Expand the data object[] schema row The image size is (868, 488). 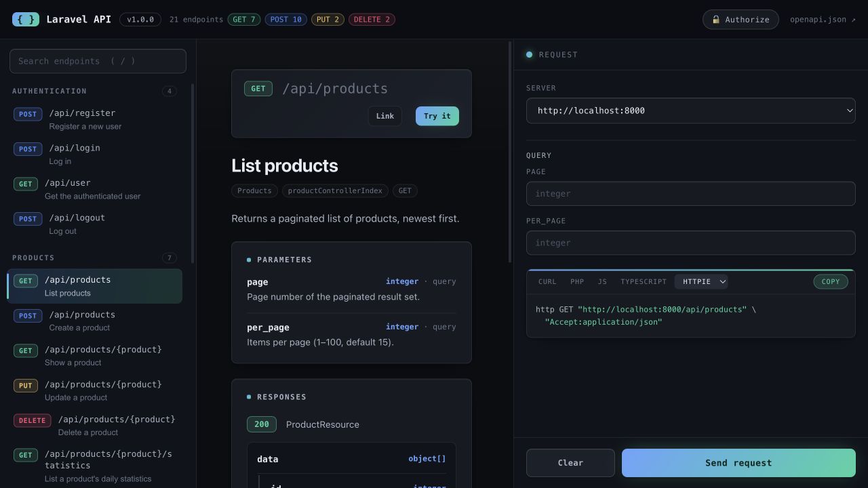(x=351, y=459)
